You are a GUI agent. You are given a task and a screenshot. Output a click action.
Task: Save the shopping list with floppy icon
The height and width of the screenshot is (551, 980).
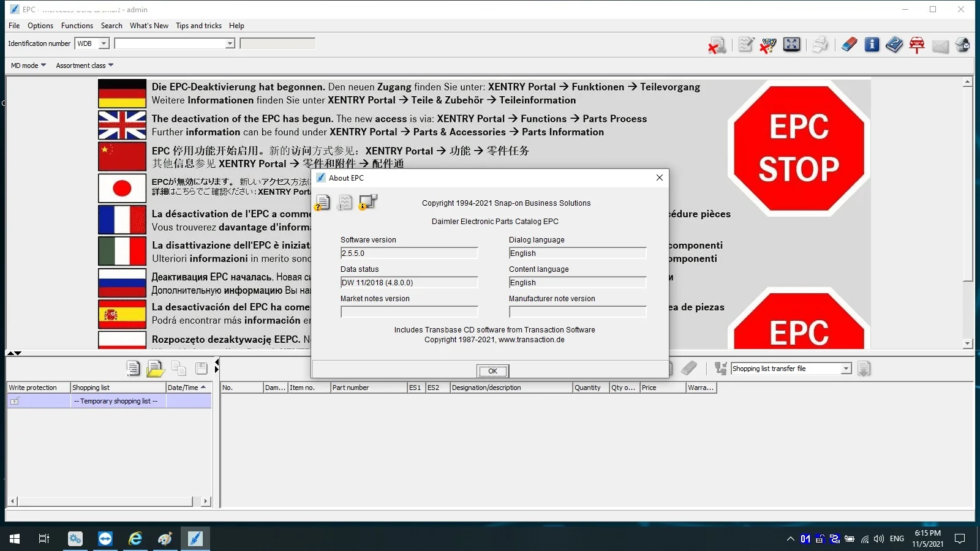pos(202,368)
